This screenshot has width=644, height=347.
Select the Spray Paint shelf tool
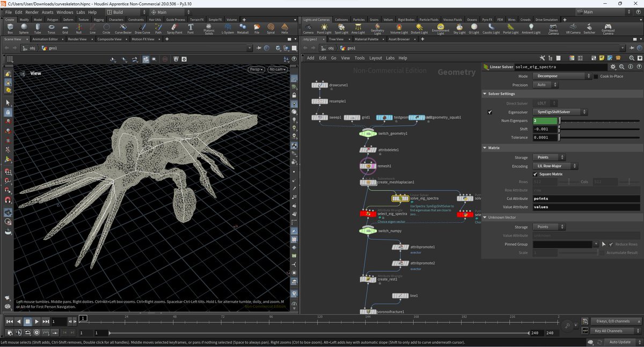tap(174, 28)
